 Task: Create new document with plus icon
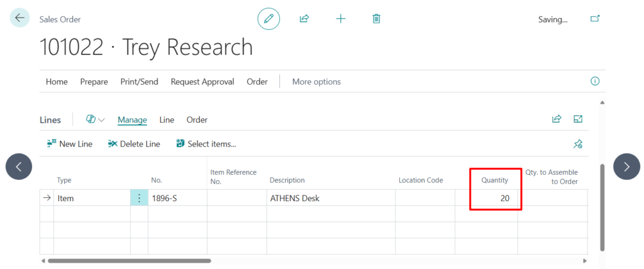340,19
